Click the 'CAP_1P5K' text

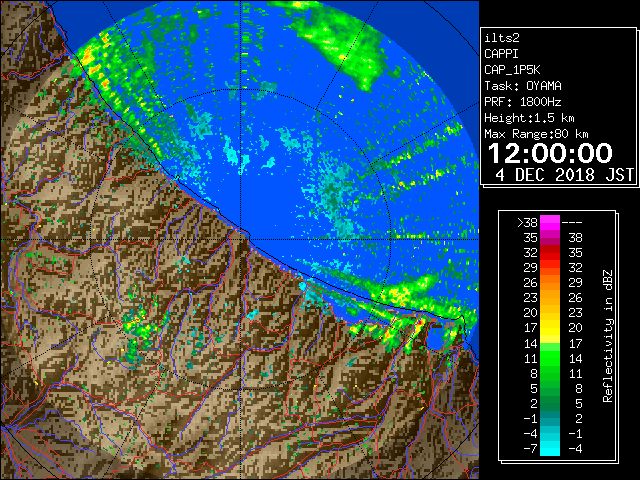(x=512, y=70)
